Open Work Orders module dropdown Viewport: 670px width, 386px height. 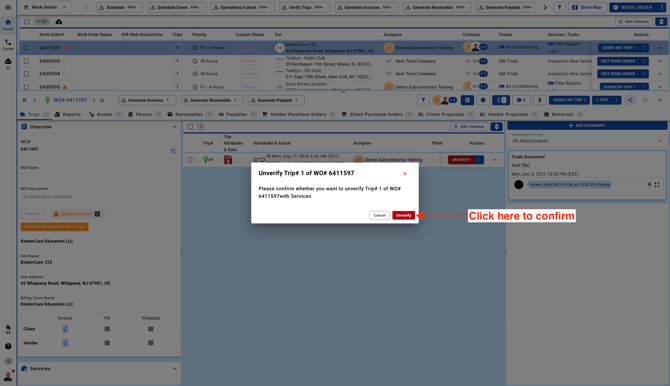(x=45, y=7)
